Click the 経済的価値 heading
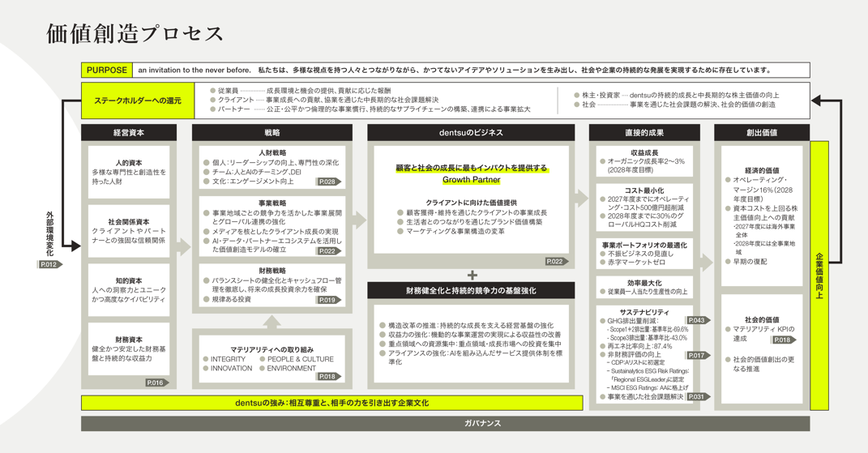The width and height of the screenshot is (868, 453). coord(762,170)
